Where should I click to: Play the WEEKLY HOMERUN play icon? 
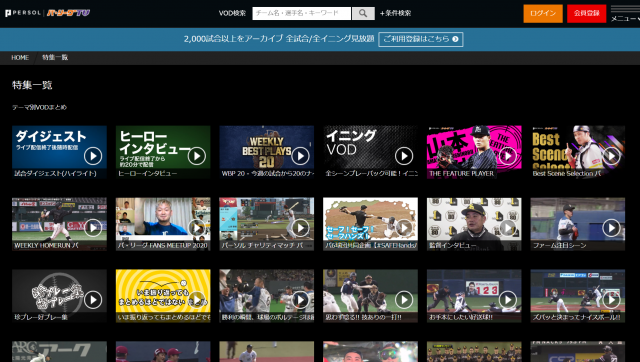[93, 228]
